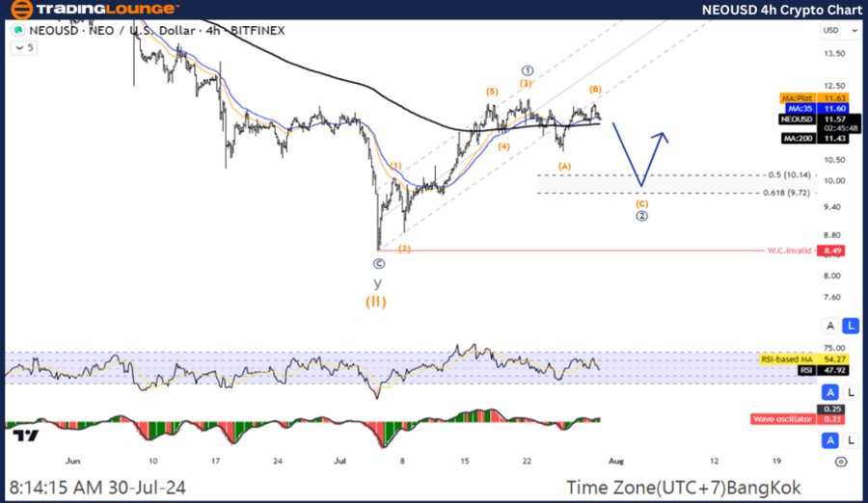
Task: Toggle log scale L in RSI pane
Action: click(x=851, y=392)
